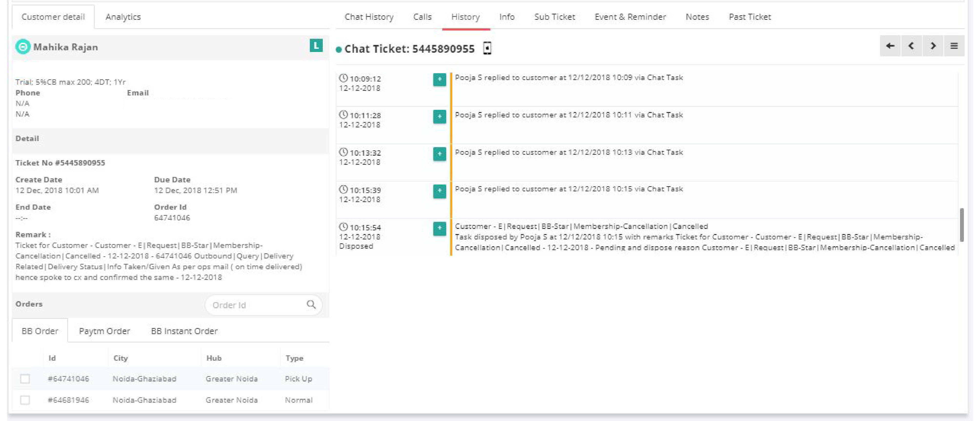Open the Sub Ticket tab

click(554, 17)
